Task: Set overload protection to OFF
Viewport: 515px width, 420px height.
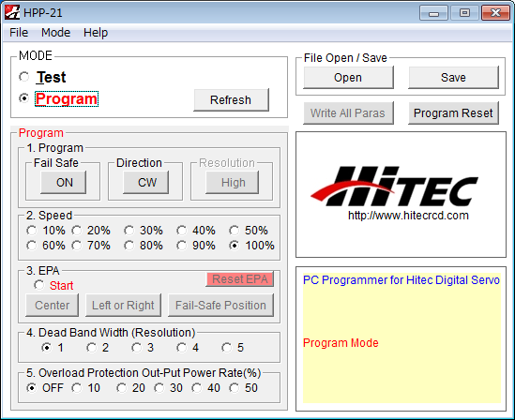Action: (32, 388)
